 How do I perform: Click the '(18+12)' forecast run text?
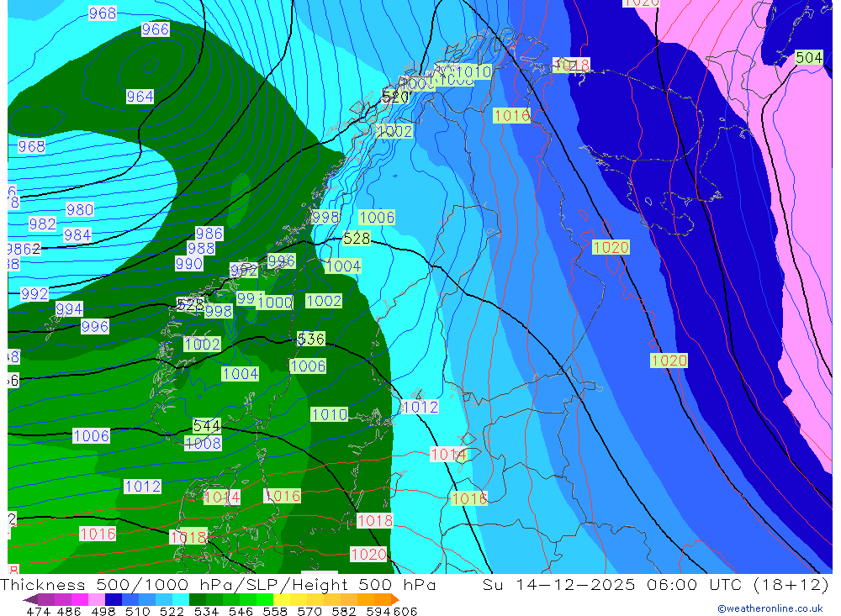(x=791, y=585)
